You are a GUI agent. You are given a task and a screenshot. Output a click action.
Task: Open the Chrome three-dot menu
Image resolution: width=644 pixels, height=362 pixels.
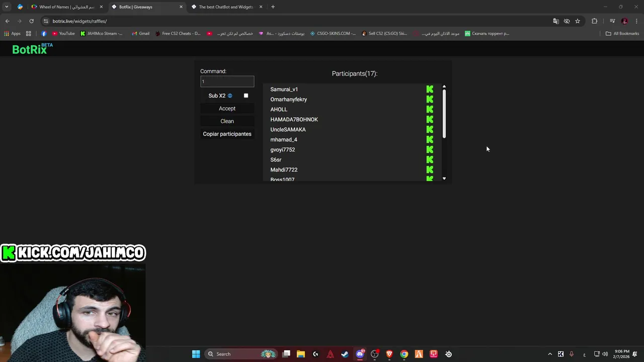tap(636, 21)
